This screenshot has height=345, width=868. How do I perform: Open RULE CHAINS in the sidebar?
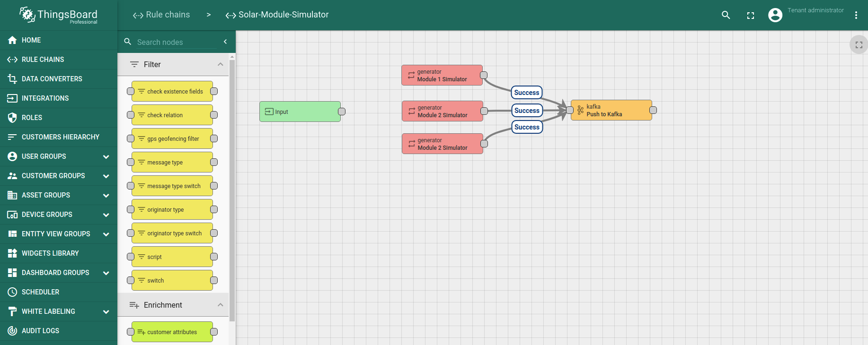(59, 60)
